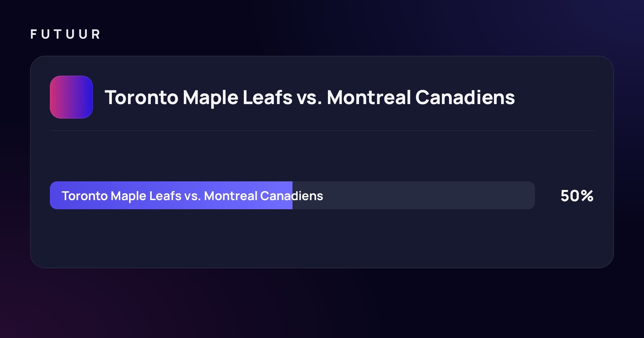
Task: Click the unfilled dark portion of the bar
Action: 414,195
